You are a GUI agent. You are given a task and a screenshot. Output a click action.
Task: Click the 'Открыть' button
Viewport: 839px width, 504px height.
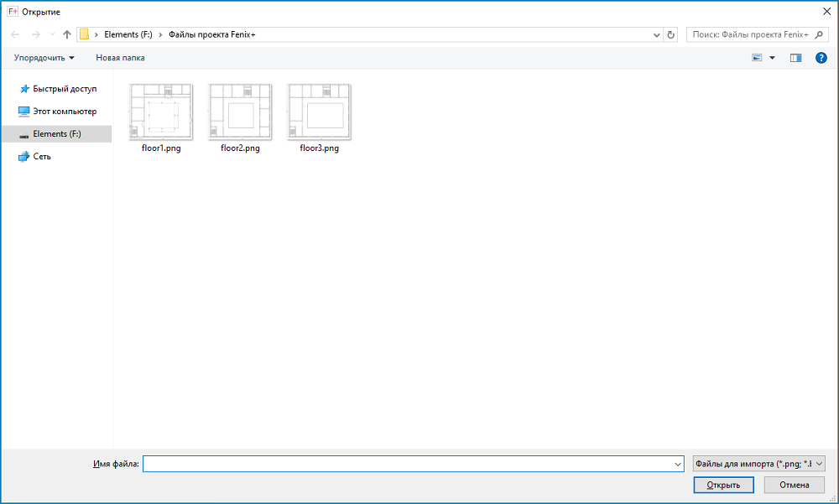coord(723,485)
